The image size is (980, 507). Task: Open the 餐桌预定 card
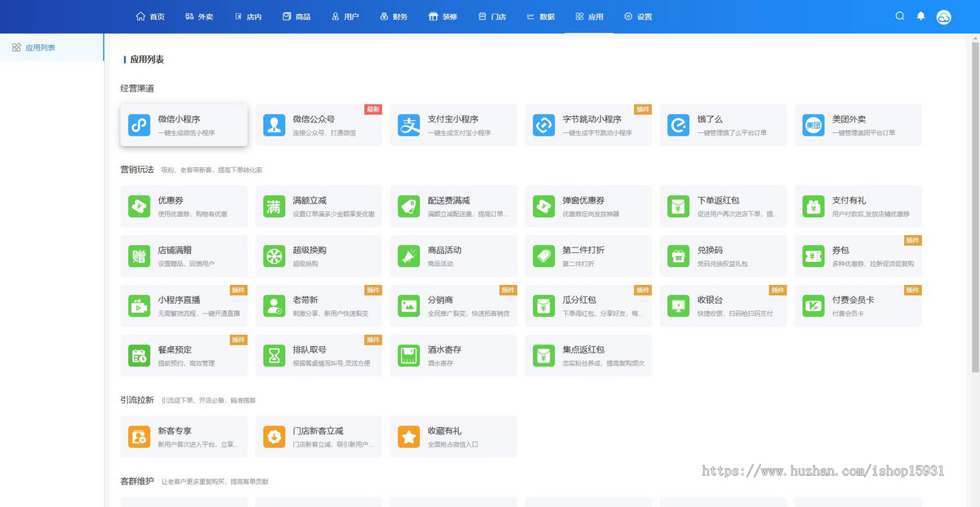[184, 356]
